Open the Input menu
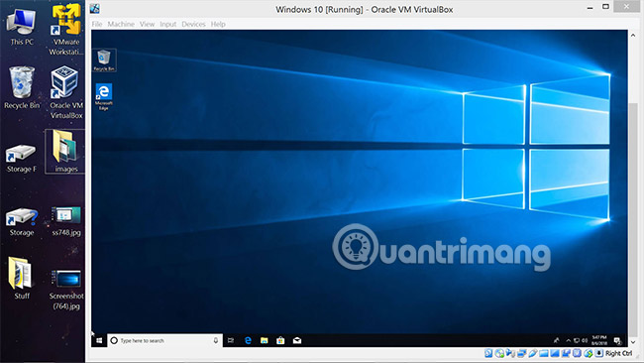The width and height of the screenshot is (644, 363). (168, 24)
